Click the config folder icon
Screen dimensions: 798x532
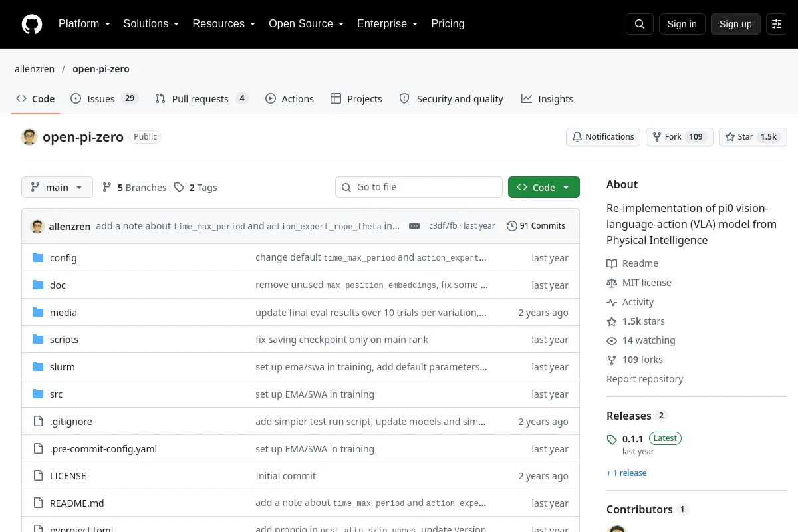(38, 257)
